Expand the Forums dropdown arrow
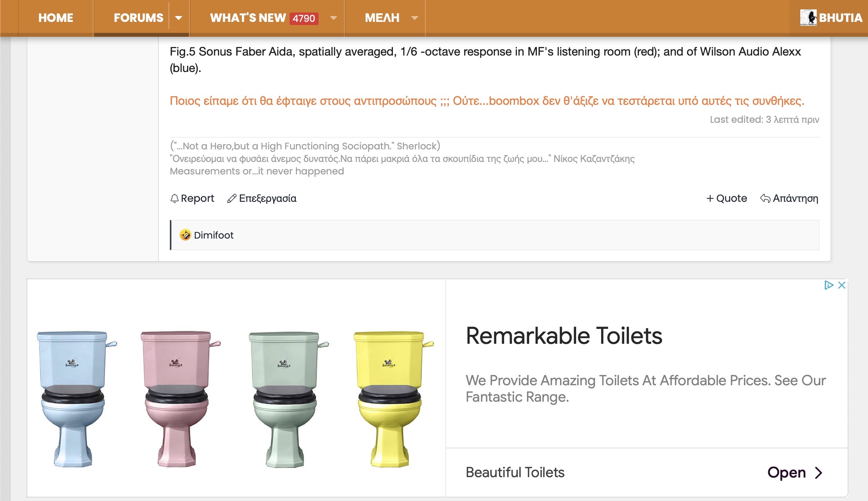 [178, 18]
